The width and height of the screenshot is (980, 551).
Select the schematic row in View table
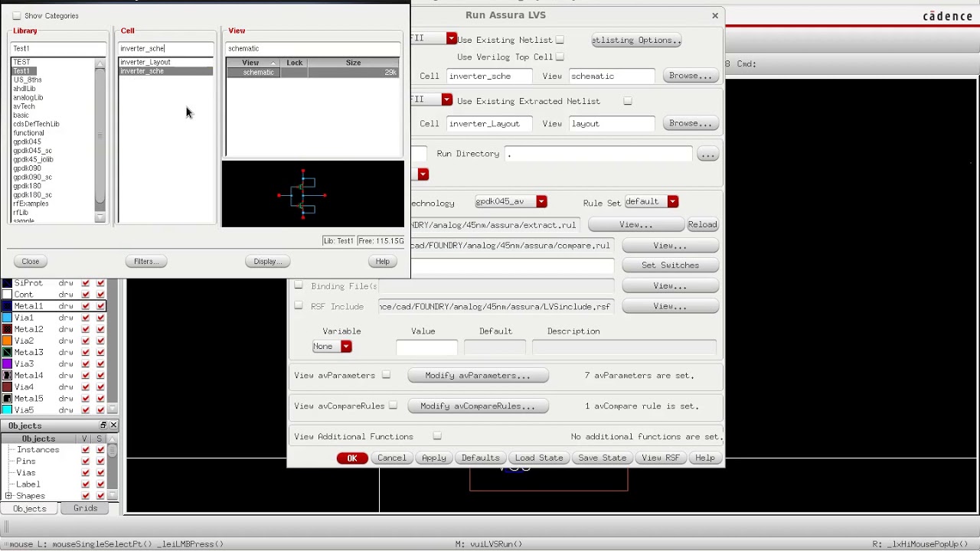(x=312, y=73)
